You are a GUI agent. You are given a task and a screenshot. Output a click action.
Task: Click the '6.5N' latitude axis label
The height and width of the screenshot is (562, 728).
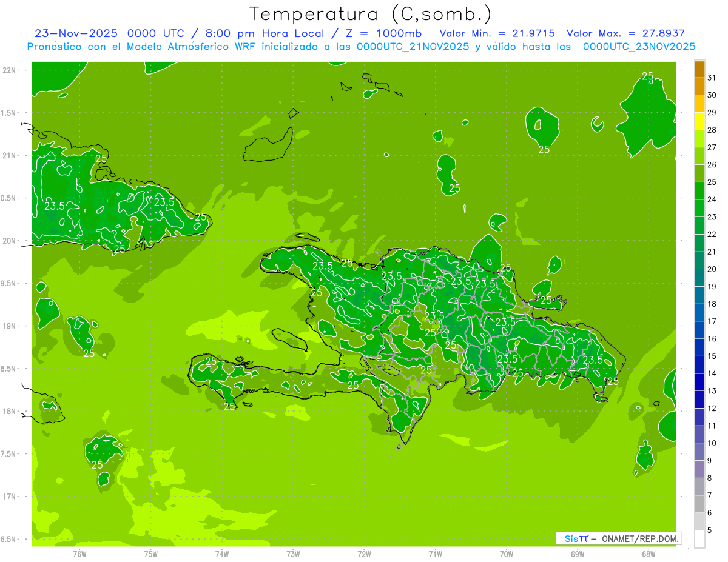click(9, 539)
